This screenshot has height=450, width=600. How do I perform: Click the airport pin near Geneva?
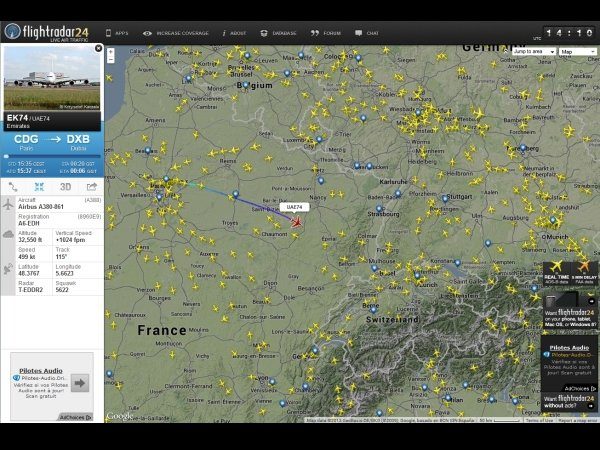pos(315,350)
